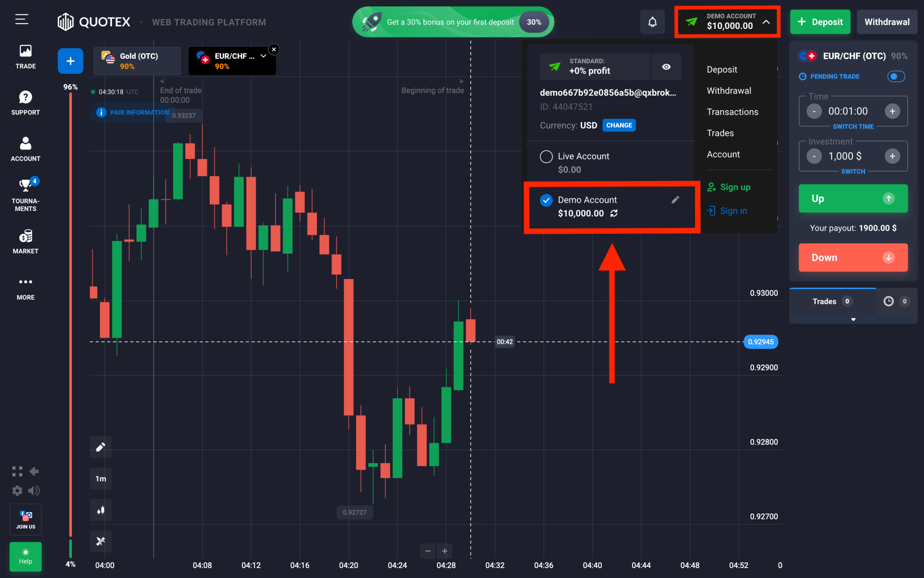This screenshot has height=578, width=924.
Task: Toggle fullscreen mode icon
Action: (17, 471)
